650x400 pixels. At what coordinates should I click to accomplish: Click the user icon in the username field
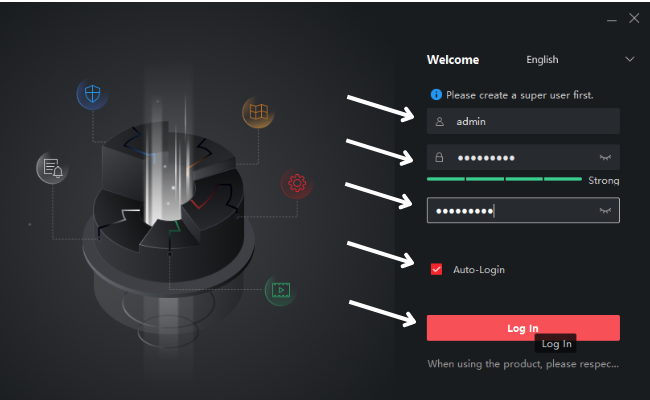click(x=440, y=121)
